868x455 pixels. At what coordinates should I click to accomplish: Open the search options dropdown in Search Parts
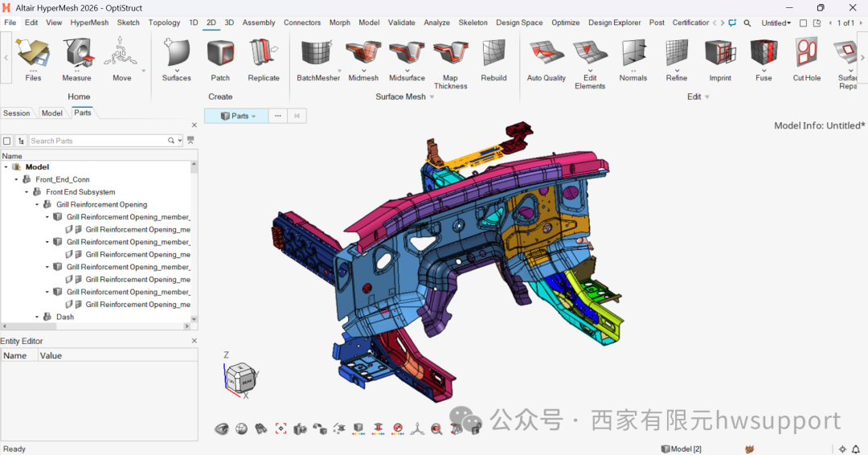click(180, 141)
